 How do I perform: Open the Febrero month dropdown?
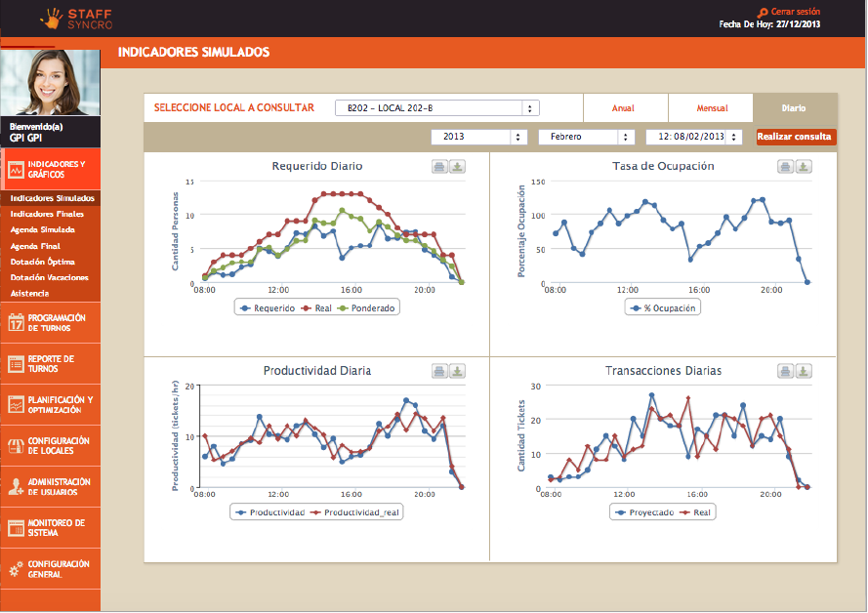(x=586, y=137)
